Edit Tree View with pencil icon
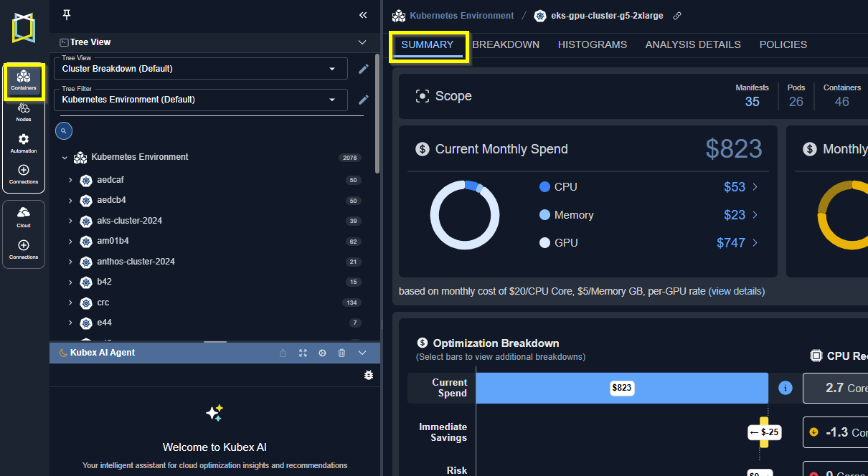This screenshot has height=476, width=868. (364, 69)
